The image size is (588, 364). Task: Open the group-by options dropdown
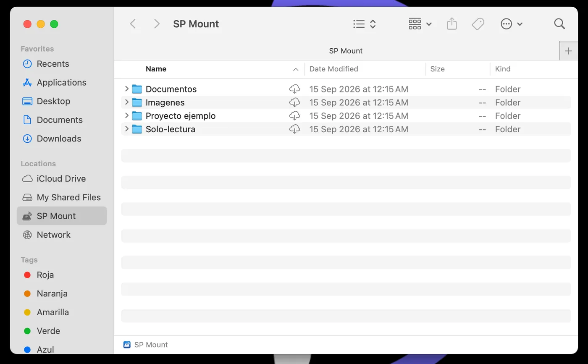tap(420, 24)
